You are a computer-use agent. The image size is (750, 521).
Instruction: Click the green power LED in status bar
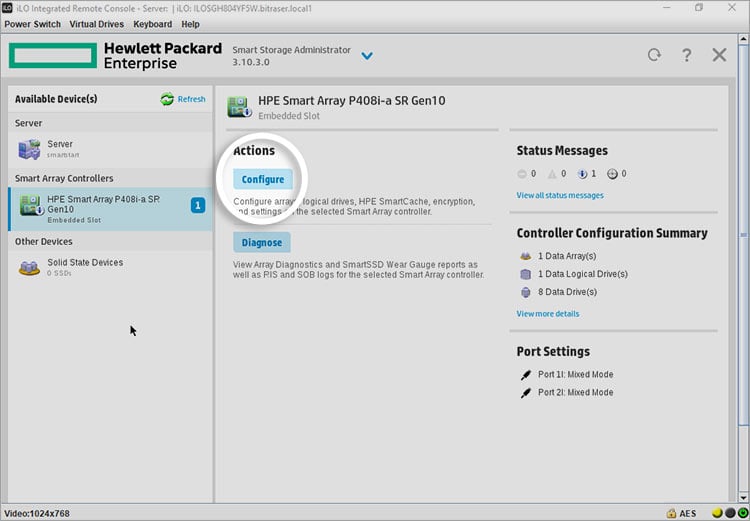pos(742,513)
